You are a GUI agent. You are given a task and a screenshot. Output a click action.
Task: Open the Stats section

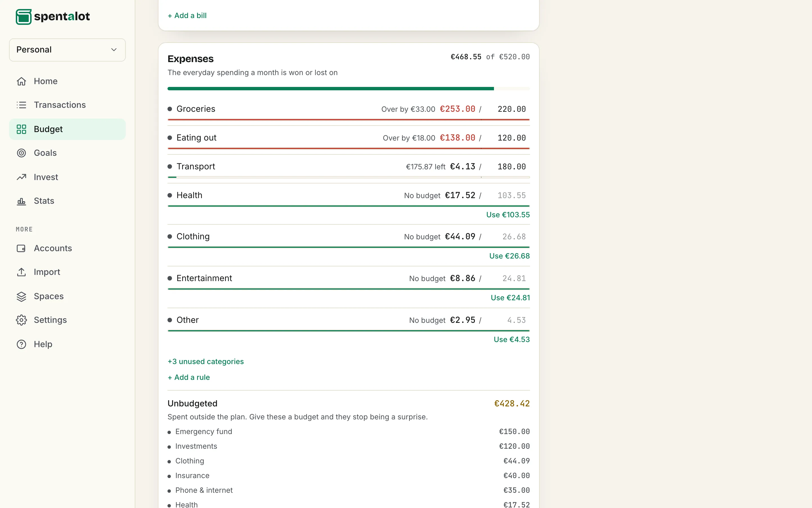point(67,201)
